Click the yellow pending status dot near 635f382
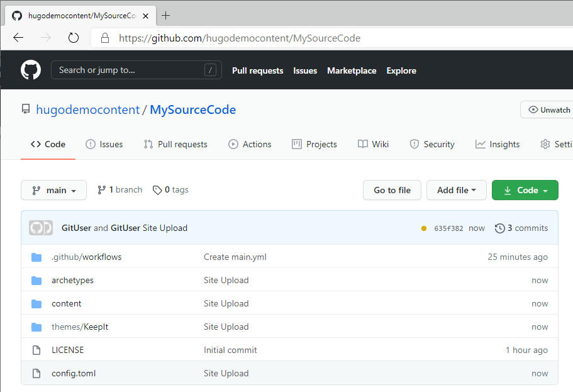 click(x=424, y=228)
